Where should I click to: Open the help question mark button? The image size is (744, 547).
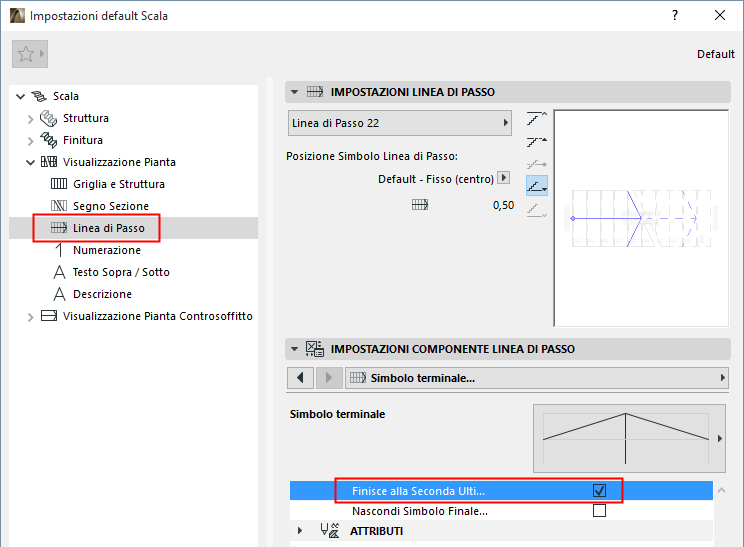[x=675, y=15]
